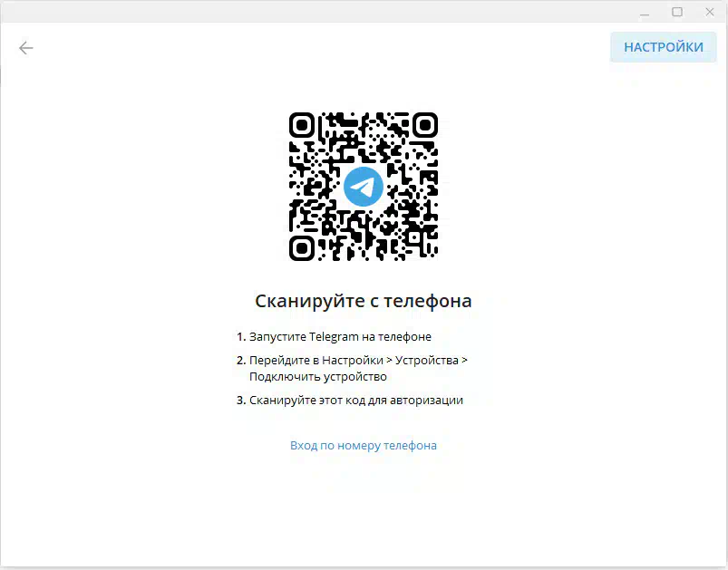Click step text Запустите Telegram на телефоне
This screenshot has height=570, width=728.
pyautogui.click(x=340, y=336)
